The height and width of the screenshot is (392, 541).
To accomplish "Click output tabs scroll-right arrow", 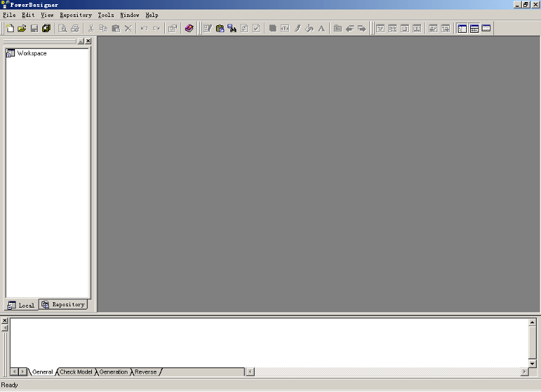I will tap(22, 372).
